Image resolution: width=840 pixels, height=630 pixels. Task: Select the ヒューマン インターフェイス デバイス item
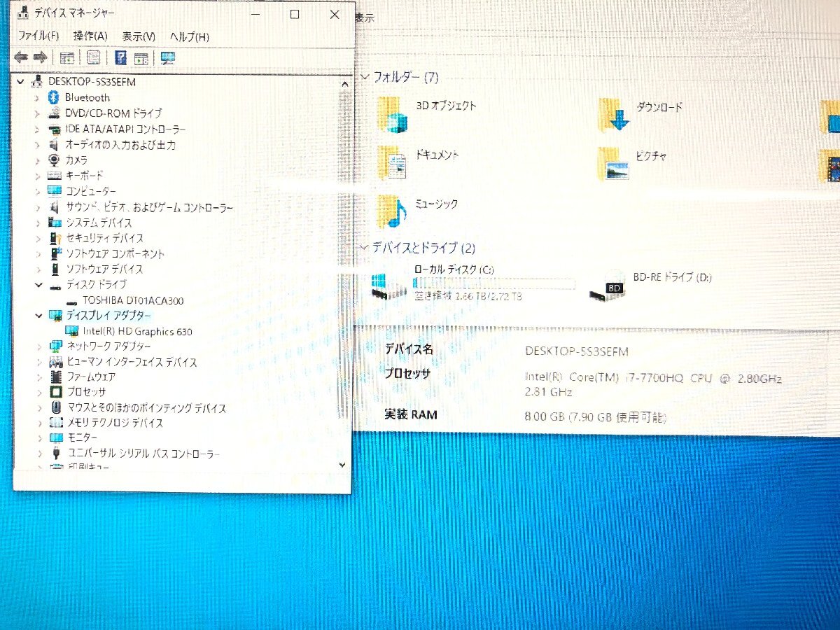tap(132, 362)
